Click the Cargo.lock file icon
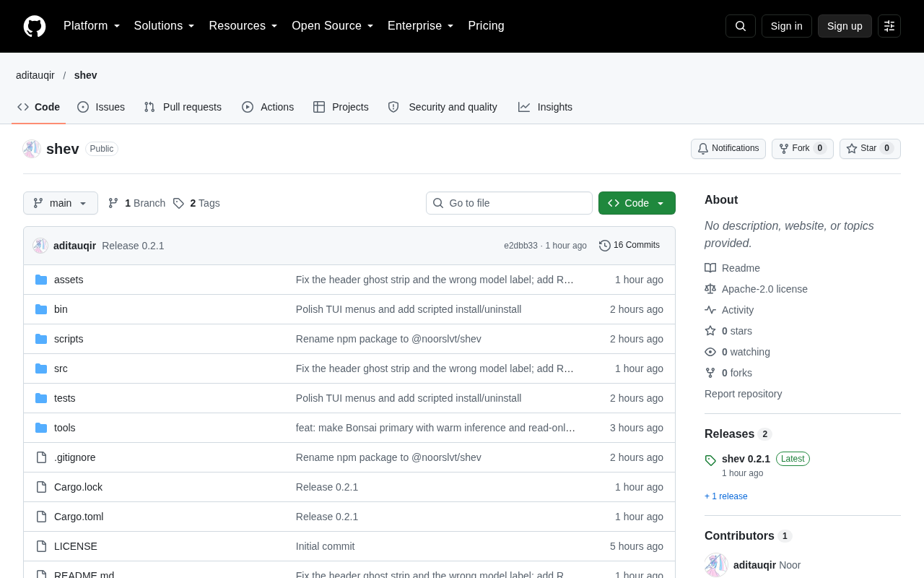 coord(41,487)
